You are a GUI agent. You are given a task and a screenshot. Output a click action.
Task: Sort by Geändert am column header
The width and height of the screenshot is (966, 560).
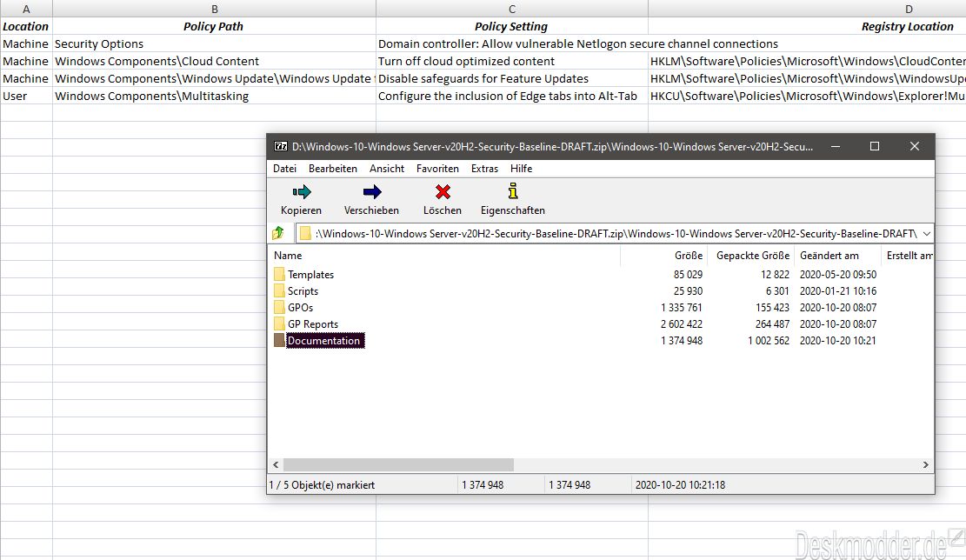pyautogui.click(x=829, y=256)
